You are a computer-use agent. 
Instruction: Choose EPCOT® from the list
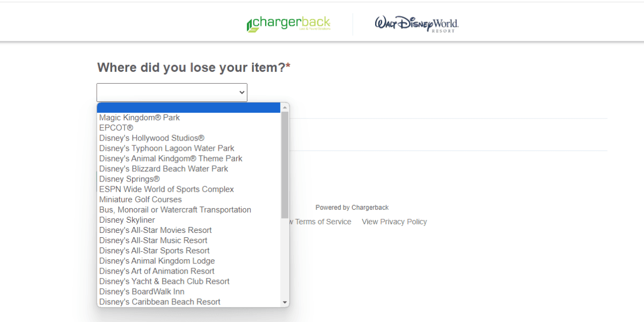[x=189, y=128]
